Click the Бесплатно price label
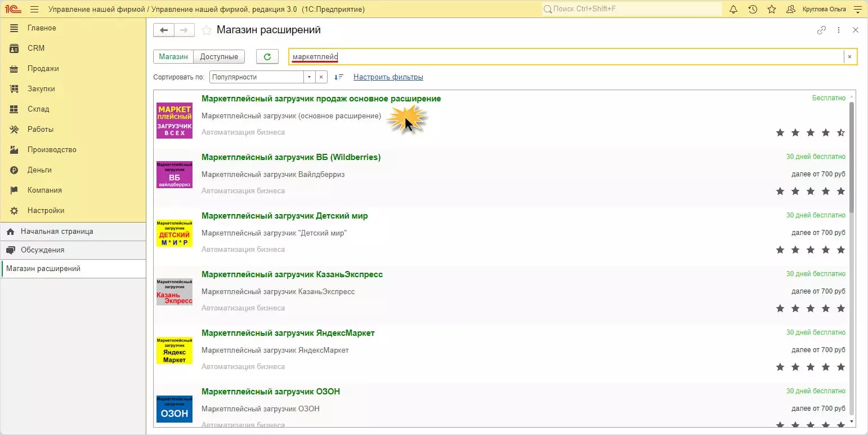 coord(829,98)
